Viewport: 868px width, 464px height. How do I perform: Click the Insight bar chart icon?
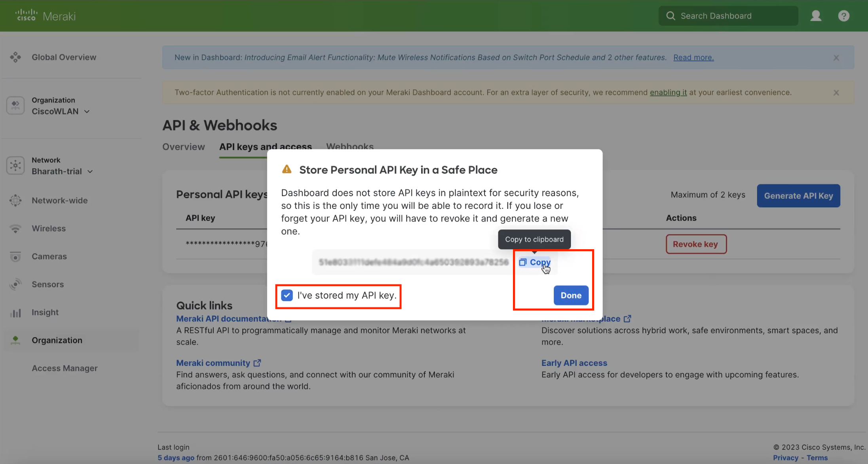15,313
